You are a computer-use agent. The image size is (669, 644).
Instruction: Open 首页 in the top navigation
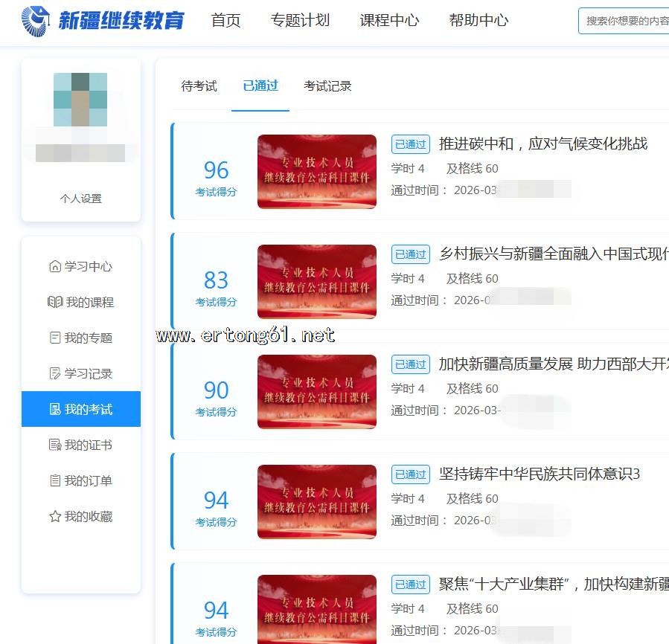(x=226, y=21)
